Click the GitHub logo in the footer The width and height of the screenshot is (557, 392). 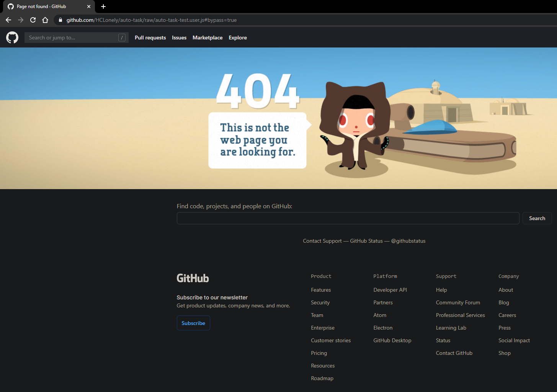(x=193, y=278)
